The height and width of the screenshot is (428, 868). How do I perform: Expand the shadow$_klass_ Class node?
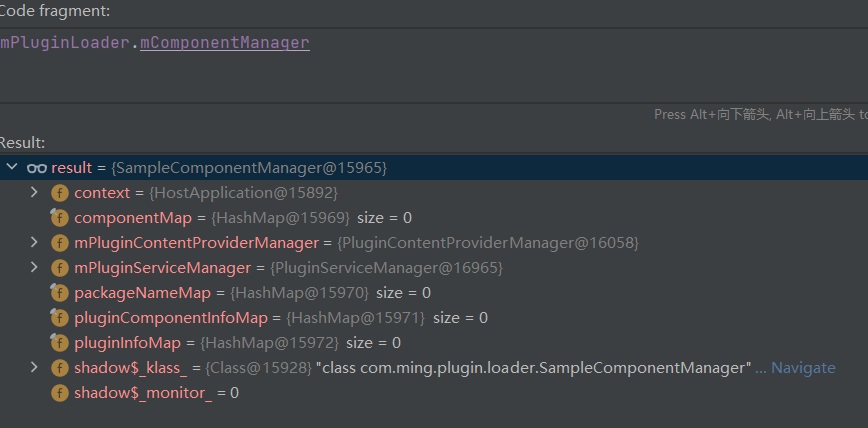(34, 367)
